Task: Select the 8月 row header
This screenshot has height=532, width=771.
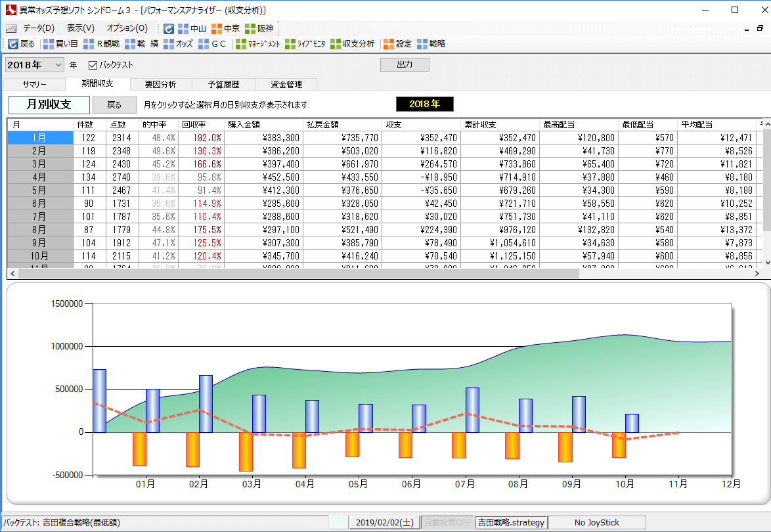Action: [x=40, y=230]
